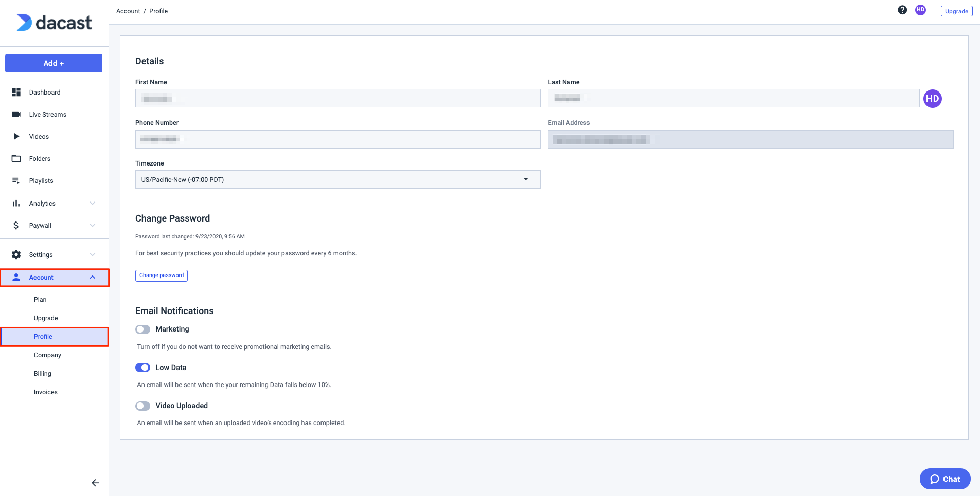
Task: Click the Folders folder icon
Action: 16,158
